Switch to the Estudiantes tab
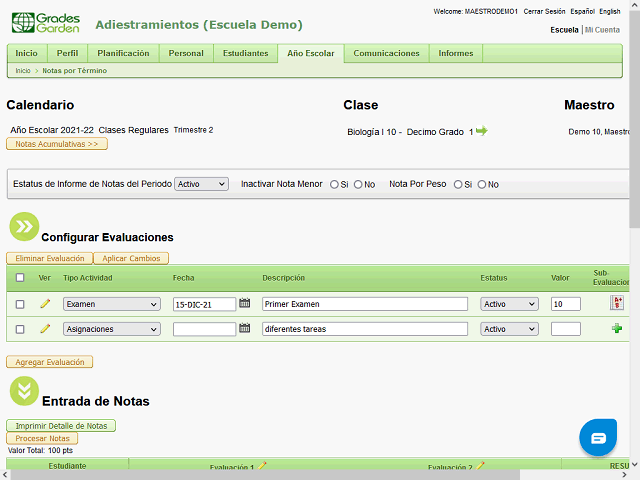Viewport: 640px width, 480px height. (x=245, y=53)
